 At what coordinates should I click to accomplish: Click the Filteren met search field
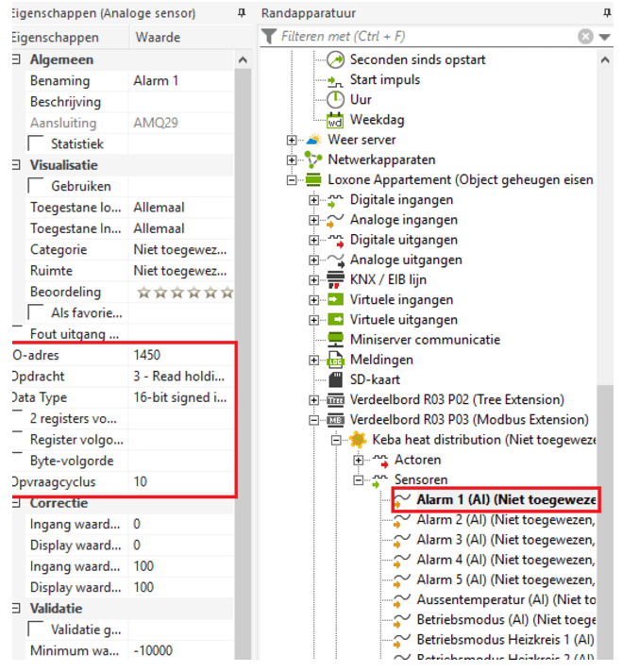(425, 37)
